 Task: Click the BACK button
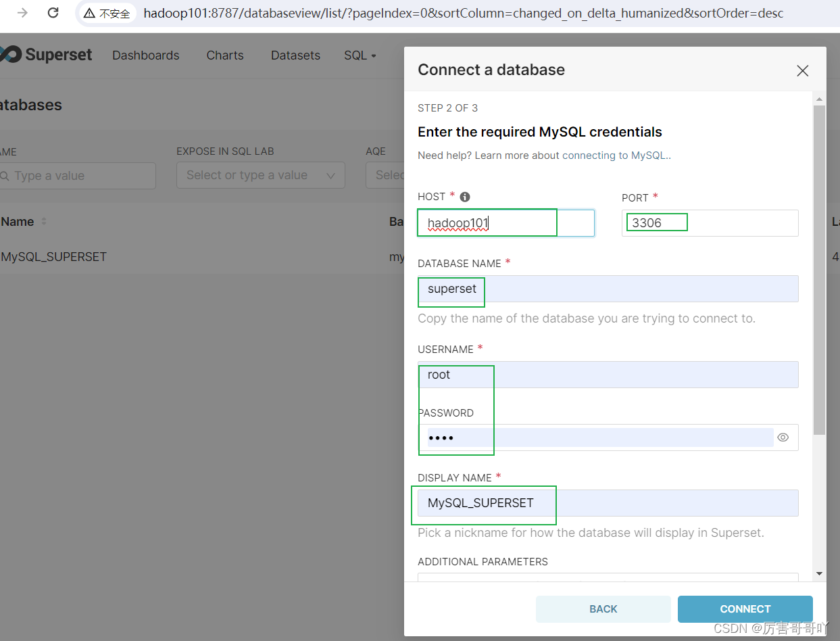603,609
